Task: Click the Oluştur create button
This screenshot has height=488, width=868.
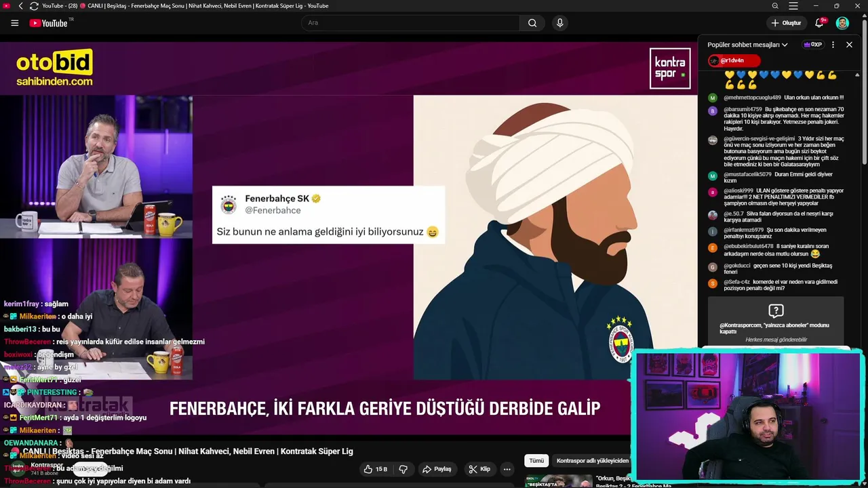Action: coord(786,23)
